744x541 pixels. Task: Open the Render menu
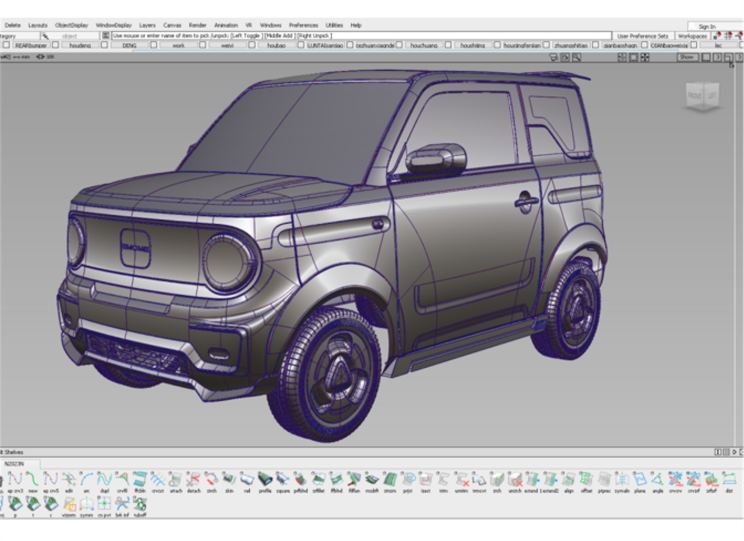(197, 25)
